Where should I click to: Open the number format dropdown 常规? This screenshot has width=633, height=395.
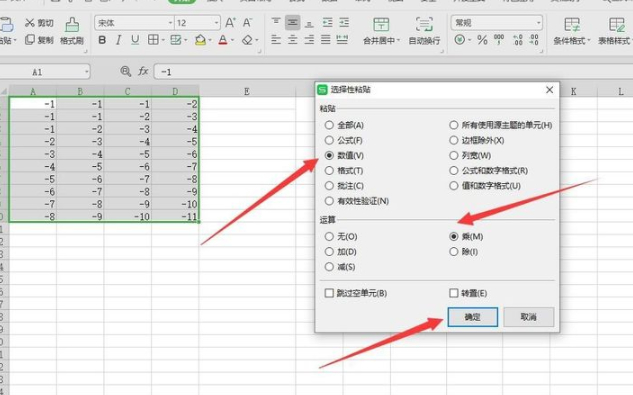539,23
